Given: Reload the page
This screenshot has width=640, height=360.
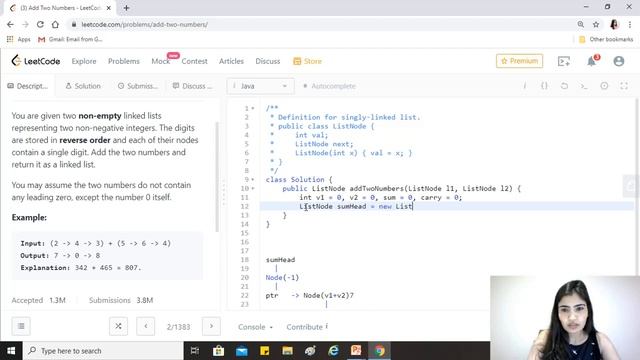Looking at the screenshot, I should click(40, 24).
